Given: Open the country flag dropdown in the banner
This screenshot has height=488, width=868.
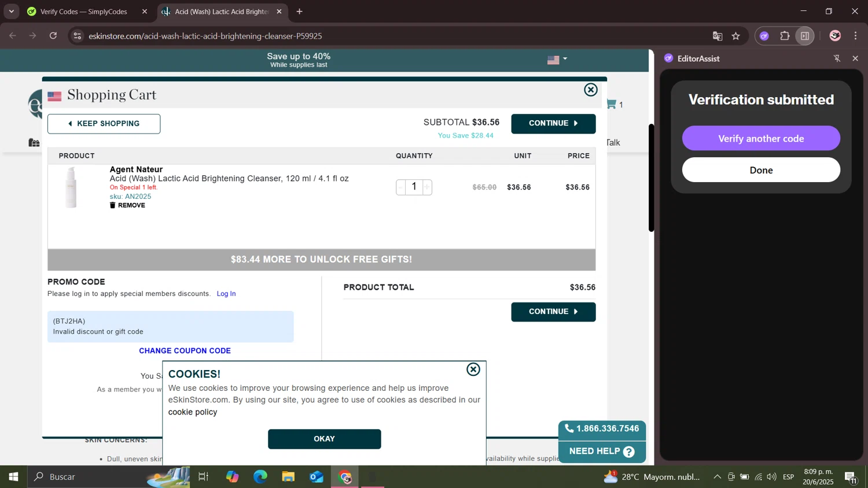Looking at the screenshot, I should pos(557,59).
